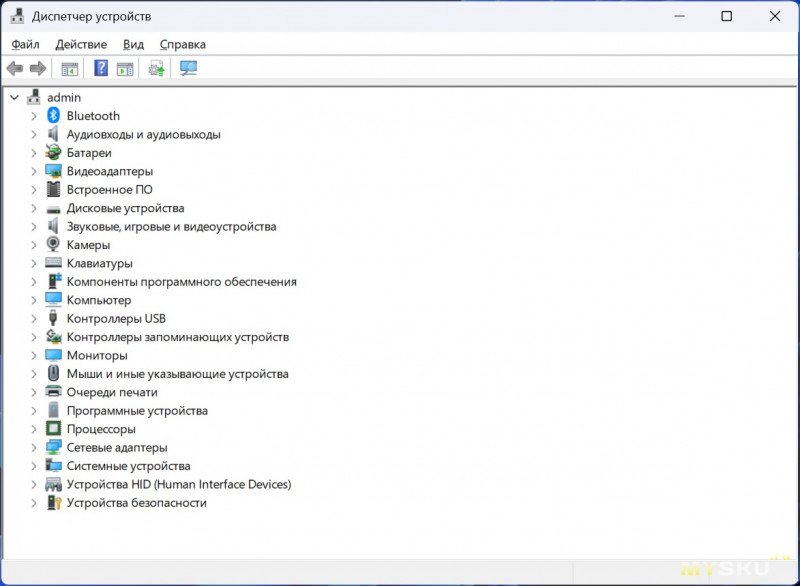Select Устройства HID (Human Interface Devices)

178,484
